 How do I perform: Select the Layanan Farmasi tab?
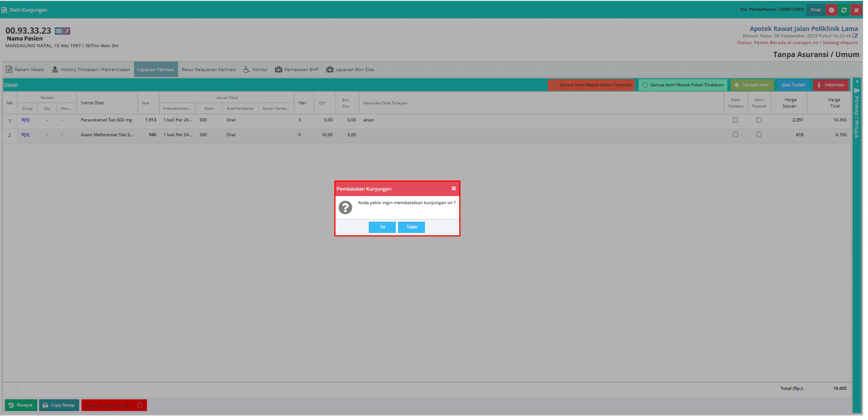click(157, 70)
